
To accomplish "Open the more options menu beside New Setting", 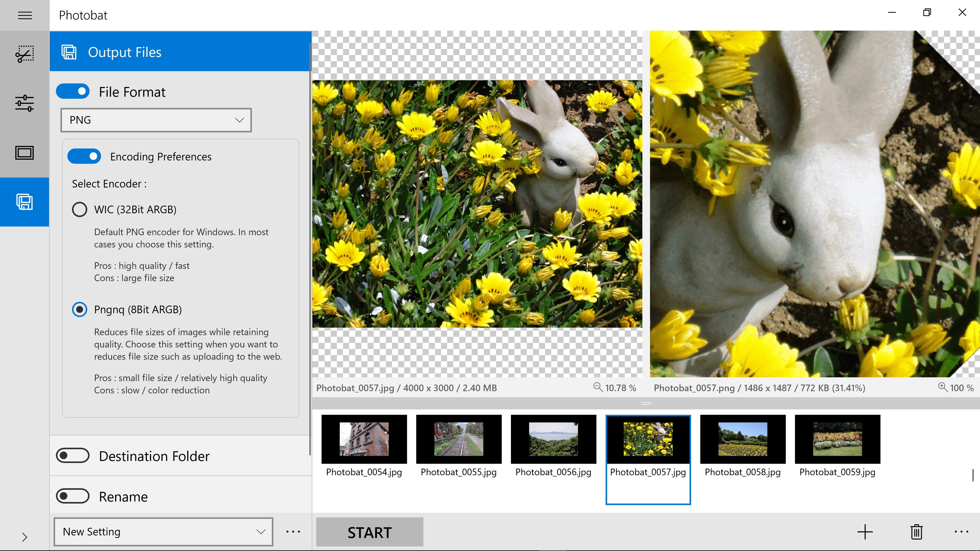I will coord(293,532).
